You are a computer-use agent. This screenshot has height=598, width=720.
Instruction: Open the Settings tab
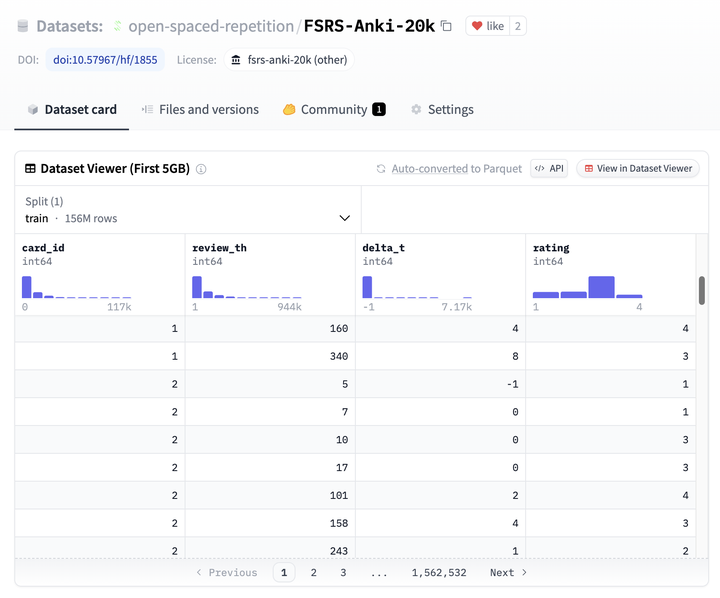point(442,110)
